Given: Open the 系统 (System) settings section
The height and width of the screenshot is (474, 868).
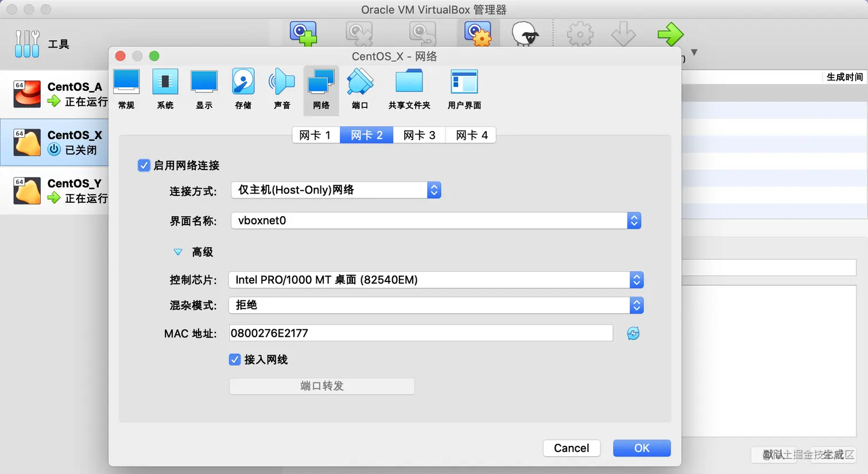Looking at the screenshot, I should [x=165, y=89].
